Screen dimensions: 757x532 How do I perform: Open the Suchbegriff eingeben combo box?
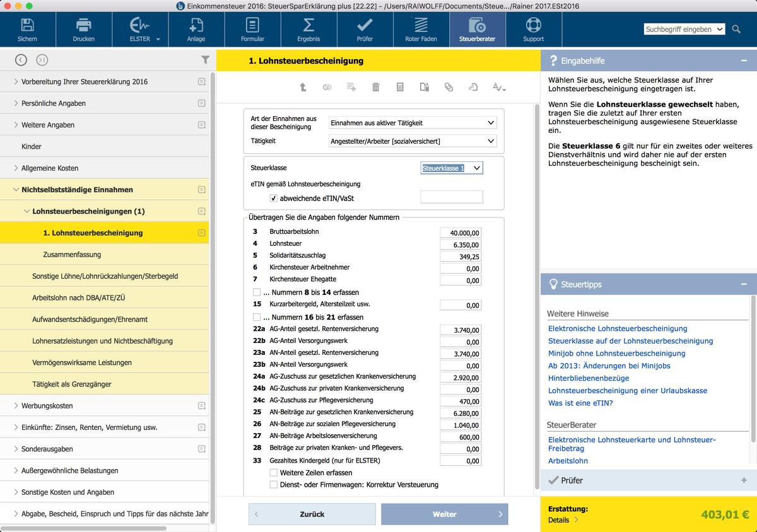tap(684, 29)
